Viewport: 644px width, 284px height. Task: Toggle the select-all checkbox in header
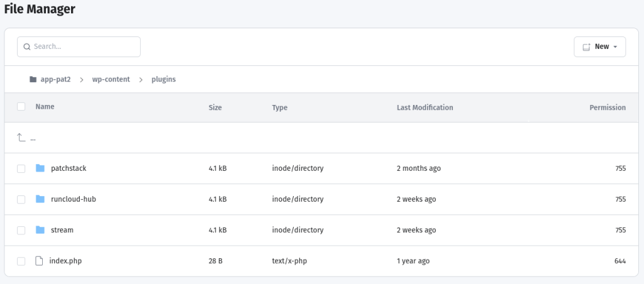coord(21,107)
